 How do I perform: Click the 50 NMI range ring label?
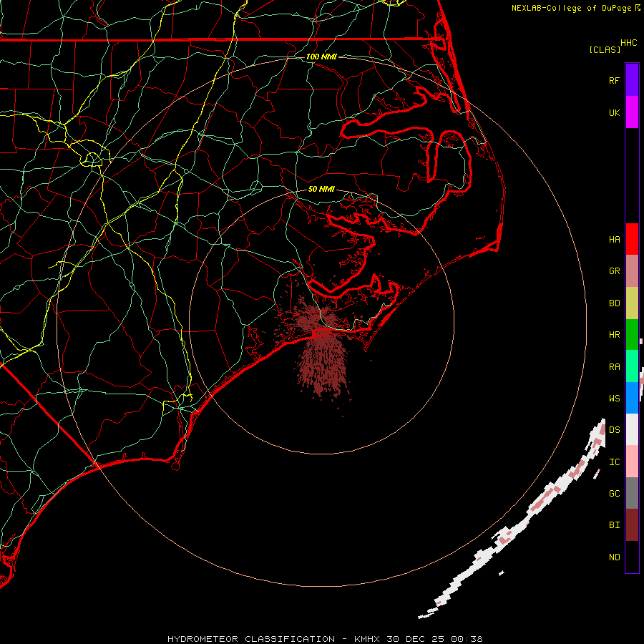tap(321, 189)
